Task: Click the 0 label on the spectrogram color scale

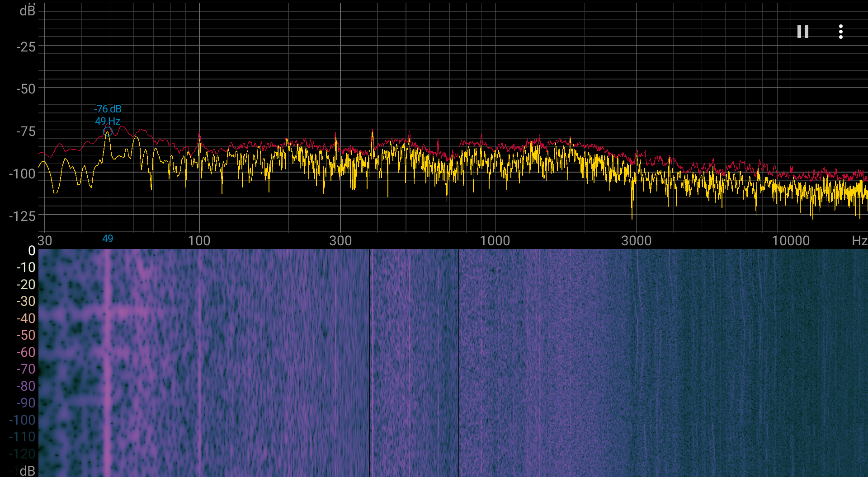Action: 32,251
